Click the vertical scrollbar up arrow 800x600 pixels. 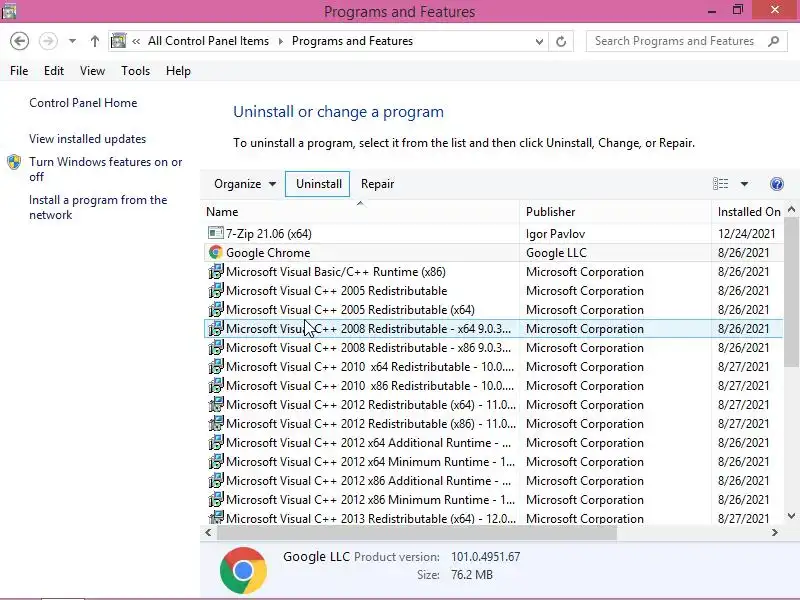(791, 209)
